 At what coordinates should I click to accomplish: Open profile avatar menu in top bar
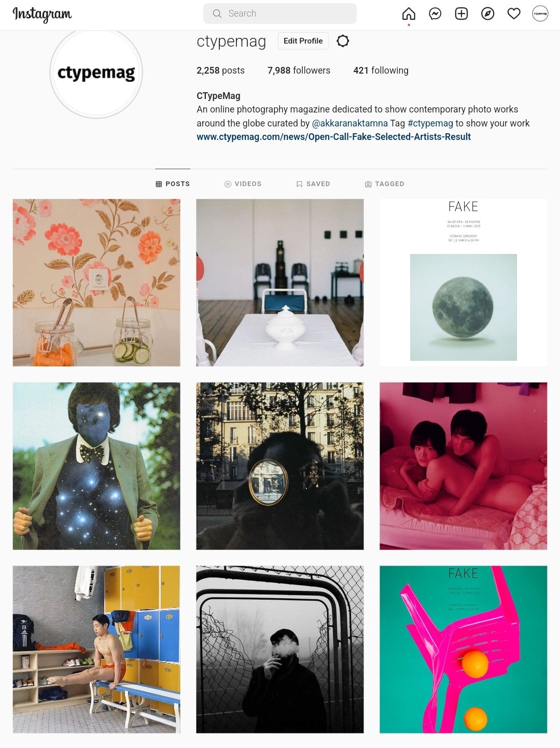click(x=540, y=14)
